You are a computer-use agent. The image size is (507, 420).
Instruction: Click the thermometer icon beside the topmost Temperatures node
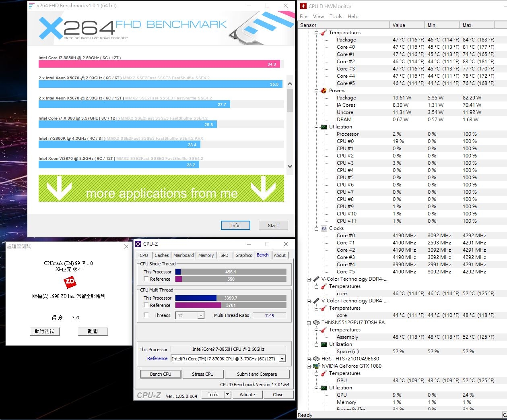coord(324,33)
